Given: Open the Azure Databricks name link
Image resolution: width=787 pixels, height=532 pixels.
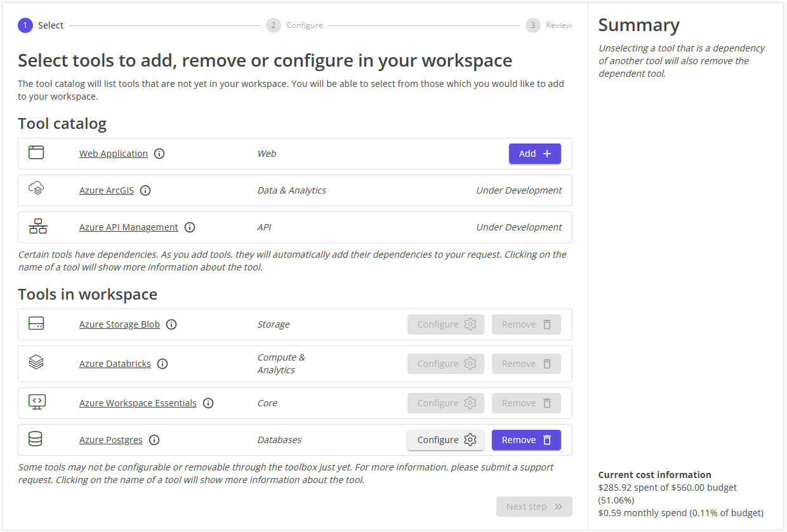Looking at the screenshot, I should (115, 364).
